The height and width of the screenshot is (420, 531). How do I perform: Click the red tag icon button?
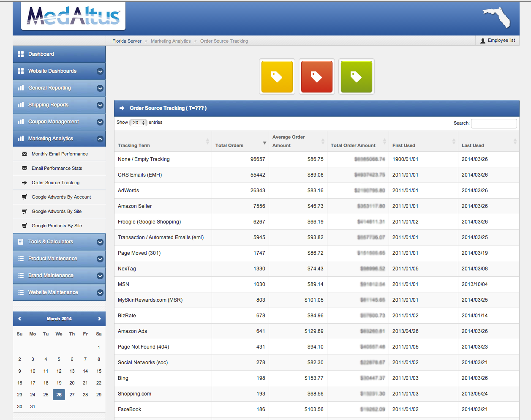coord(316,76)
